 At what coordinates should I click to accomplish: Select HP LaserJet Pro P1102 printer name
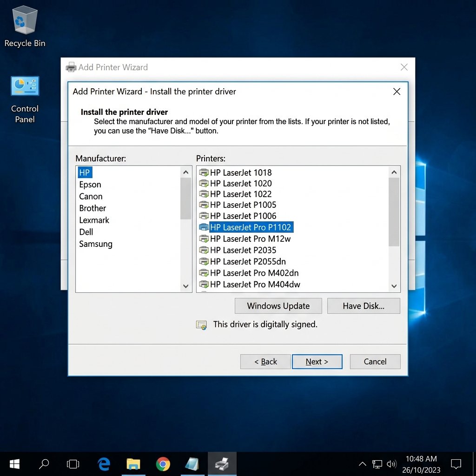click(251, 227)
